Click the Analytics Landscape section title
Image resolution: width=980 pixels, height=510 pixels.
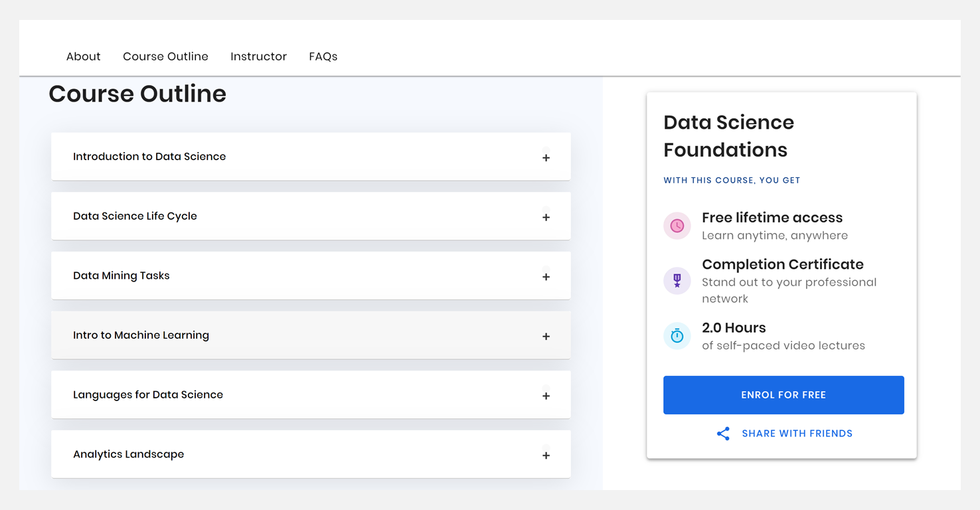pyautogui.click(x=129, y=454)
